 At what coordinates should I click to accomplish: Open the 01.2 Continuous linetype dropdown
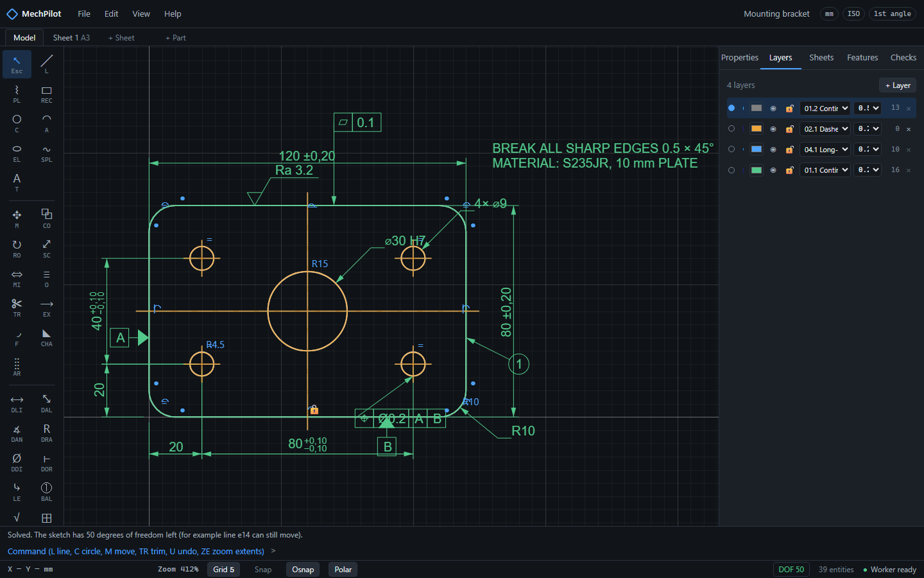tap(825, 109)
